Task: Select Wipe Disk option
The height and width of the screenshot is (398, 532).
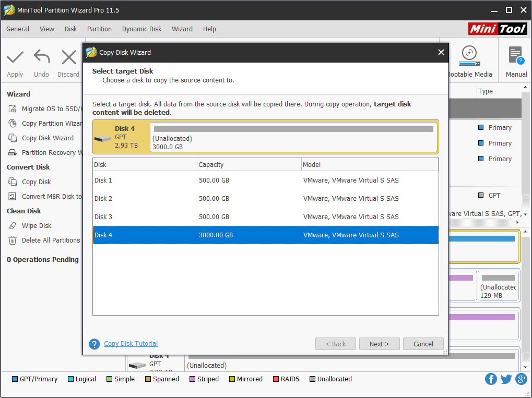Action: pyautogui.click(x=30, y=225)
